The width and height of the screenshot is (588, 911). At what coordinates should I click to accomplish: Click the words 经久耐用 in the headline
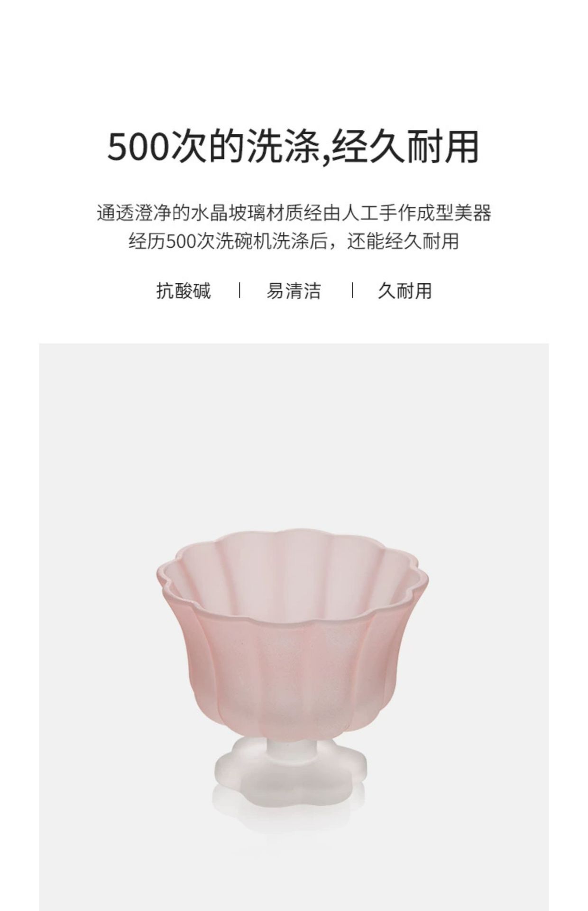(x=405, y=148)
